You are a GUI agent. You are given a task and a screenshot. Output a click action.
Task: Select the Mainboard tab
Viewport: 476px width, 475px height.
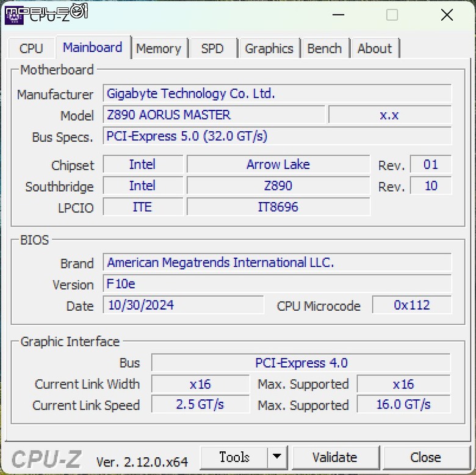(x=93, y=47)
